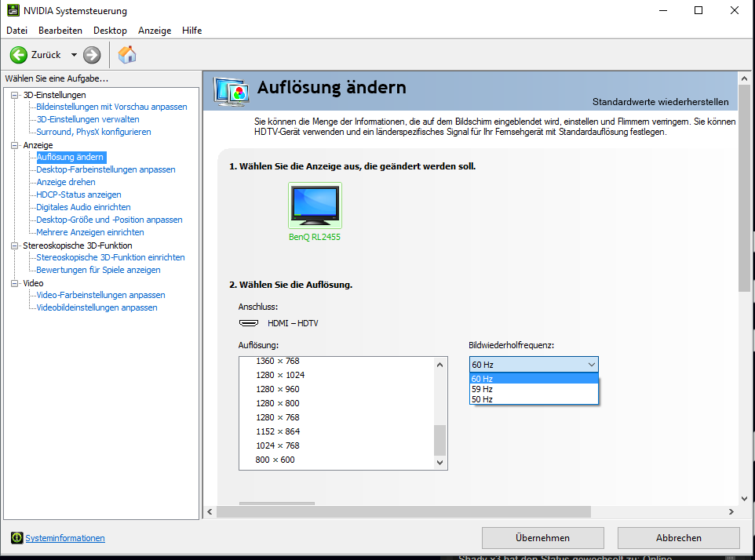This screenshot has height=560, width=755.
Task: Select resolution 1280 × 960
Action: pos(278,389)
